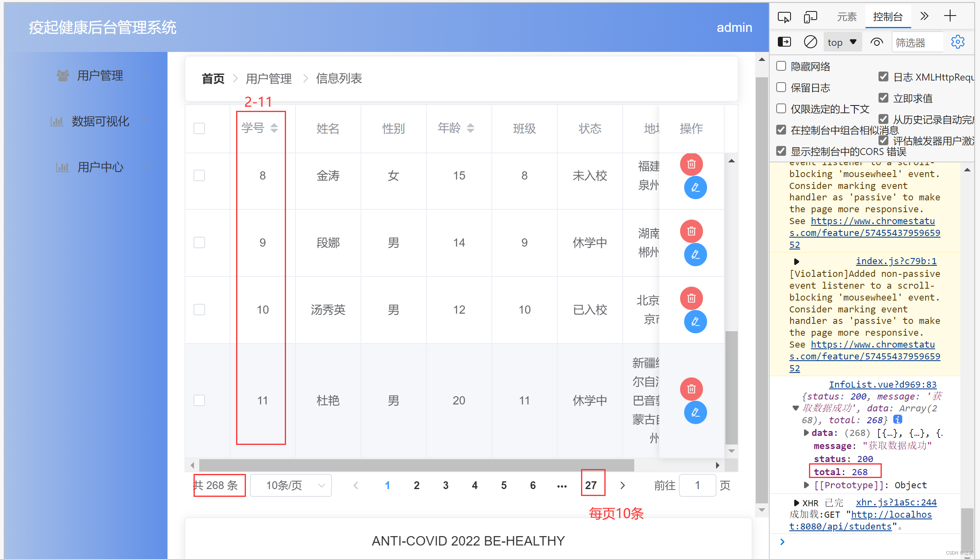
Task: Click the inspect element picker icon
Action: pyautogui.click(x=784, y=17)
